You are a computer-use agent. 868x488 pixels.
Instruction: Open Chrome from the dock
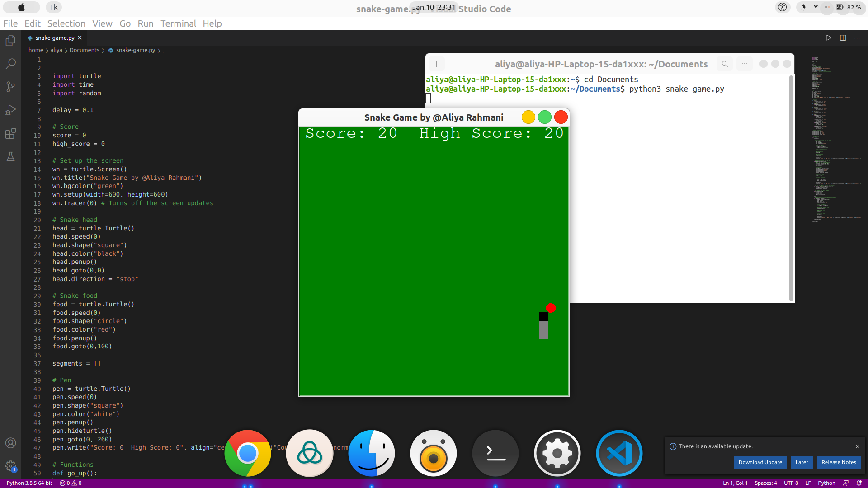pos(248,453)
